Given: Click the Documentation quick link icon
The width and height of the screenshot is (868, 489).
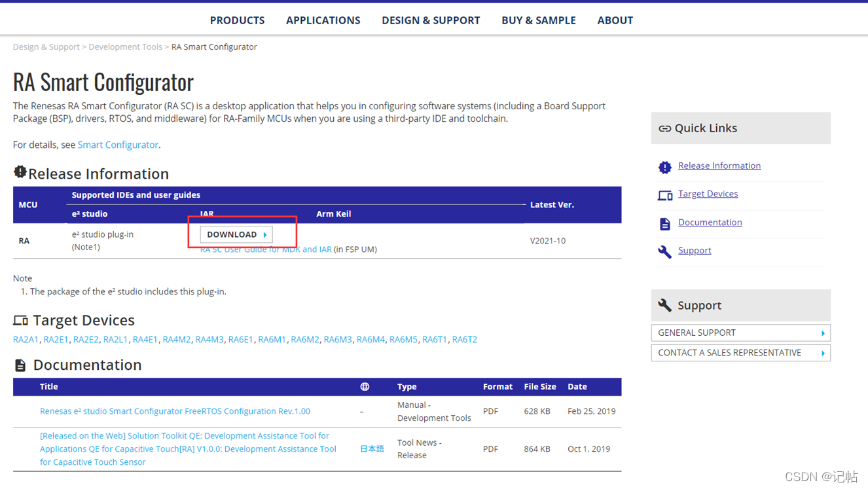Looking at the screenshot, I should coord(664,224).
